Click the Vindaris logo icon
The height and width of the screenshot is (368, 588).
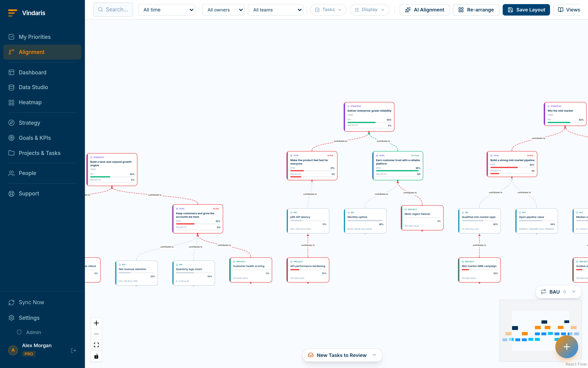coord(12,13)
